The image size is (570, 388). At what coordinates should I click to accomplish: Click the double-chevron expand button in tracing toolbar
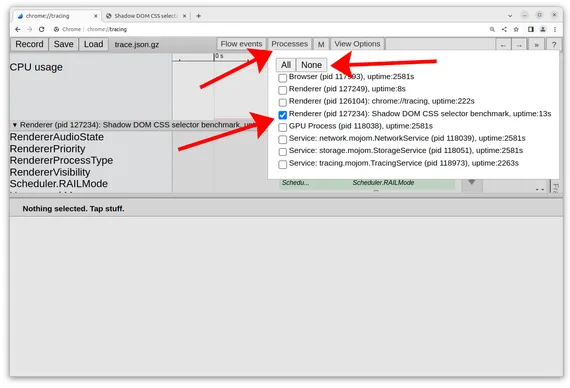536,45
